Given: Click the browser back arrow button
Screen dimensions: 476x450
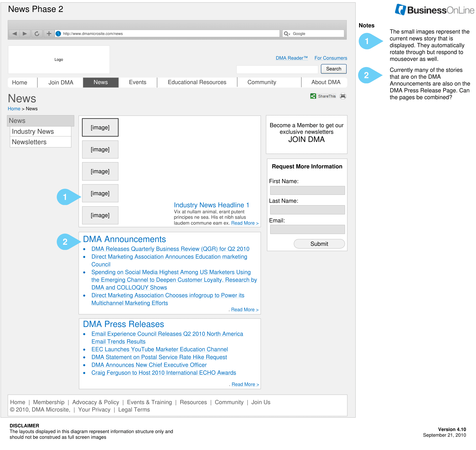Looking at the screenshot, I should (x=14, y=34).
